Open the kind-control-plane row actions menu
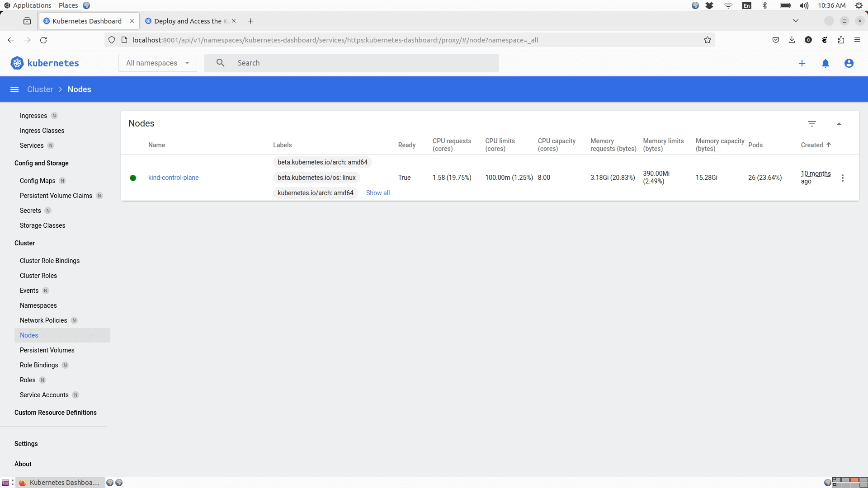Screen dimensions: 868x488 [x=843, y=178]
